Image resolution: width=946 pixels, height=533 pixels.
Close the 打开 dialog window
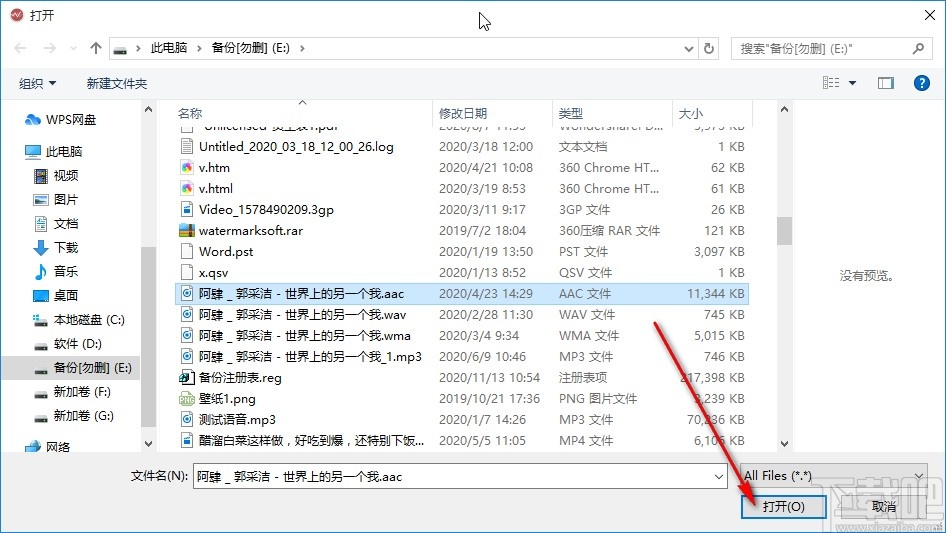pyautogui.click(x=930, y=15)
